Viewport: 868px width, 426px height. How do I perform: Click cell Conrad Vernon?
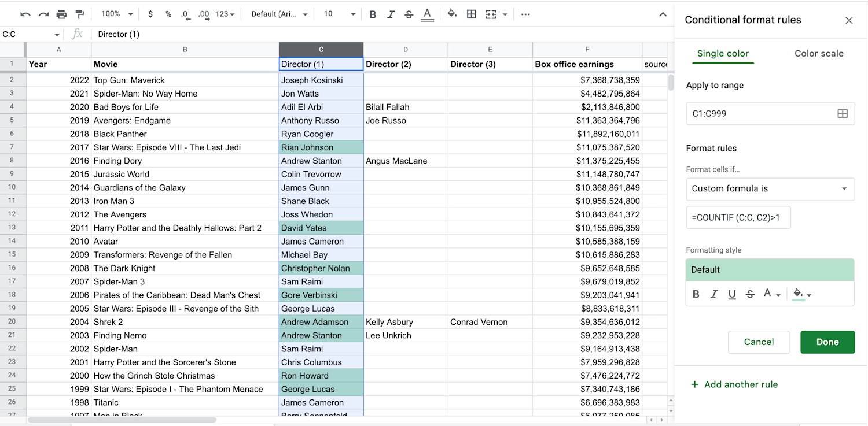click(x=490, y=322)
